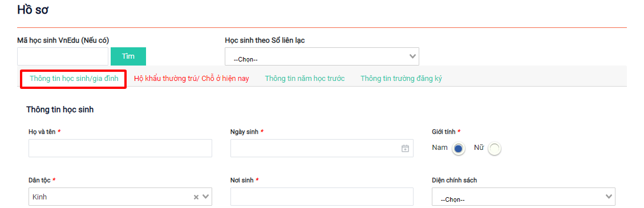Click the Dân tộc Kinh combo box
The image size is (644, 208).
120,197
